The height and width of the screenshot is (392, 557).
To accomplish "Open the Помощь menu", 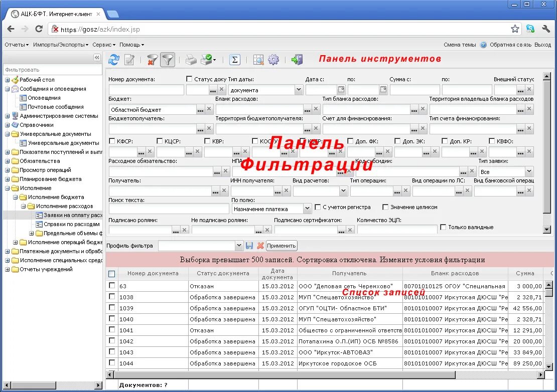I will [x=131, y=45].
